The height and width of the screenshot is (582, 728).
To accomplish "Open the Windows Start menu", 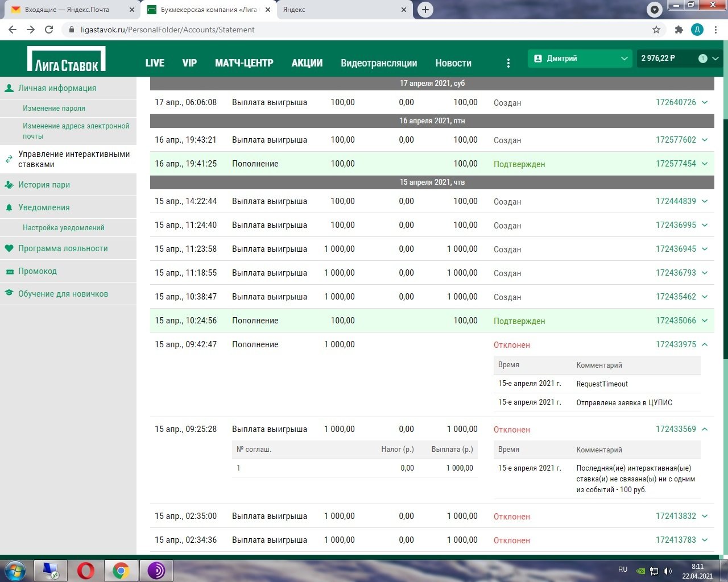I will click(x=15, y=570).
